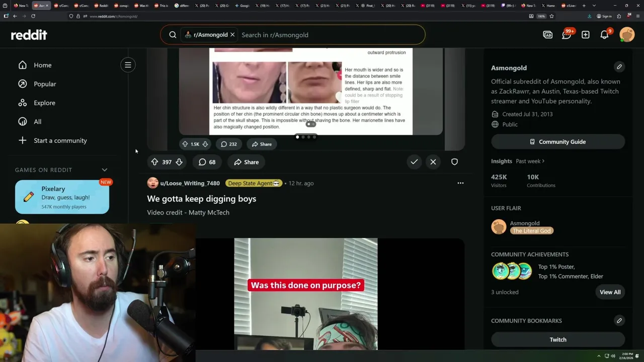Open the browser downloads icon
This screenshot has height=362, width=644.
coord(589,16)
